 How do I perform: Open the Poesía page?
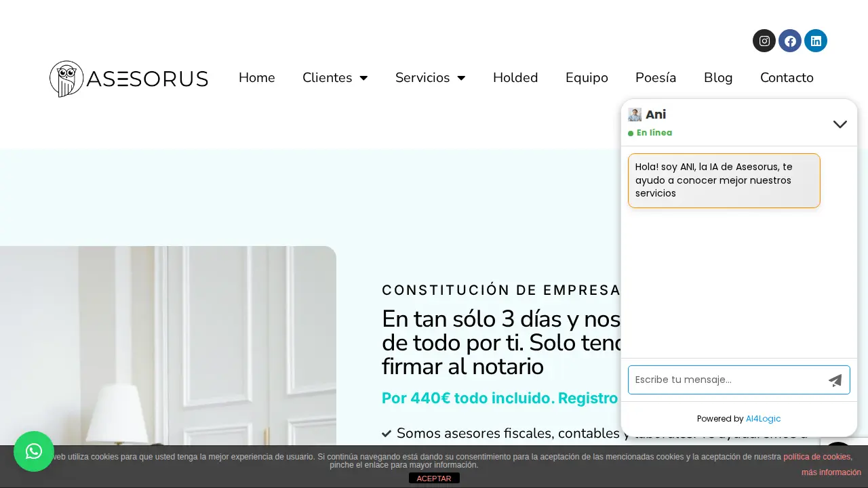pyautogui.click(x=656, y=78)
